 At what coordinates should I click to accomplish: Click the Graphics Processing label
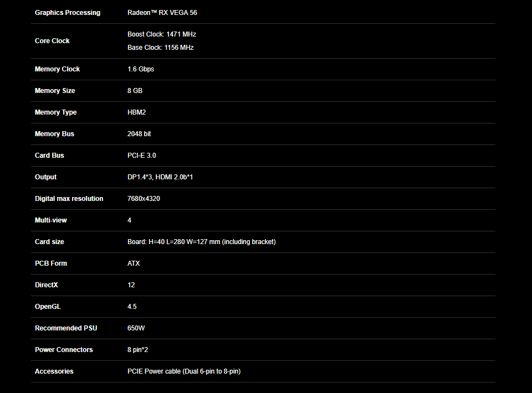68,13
